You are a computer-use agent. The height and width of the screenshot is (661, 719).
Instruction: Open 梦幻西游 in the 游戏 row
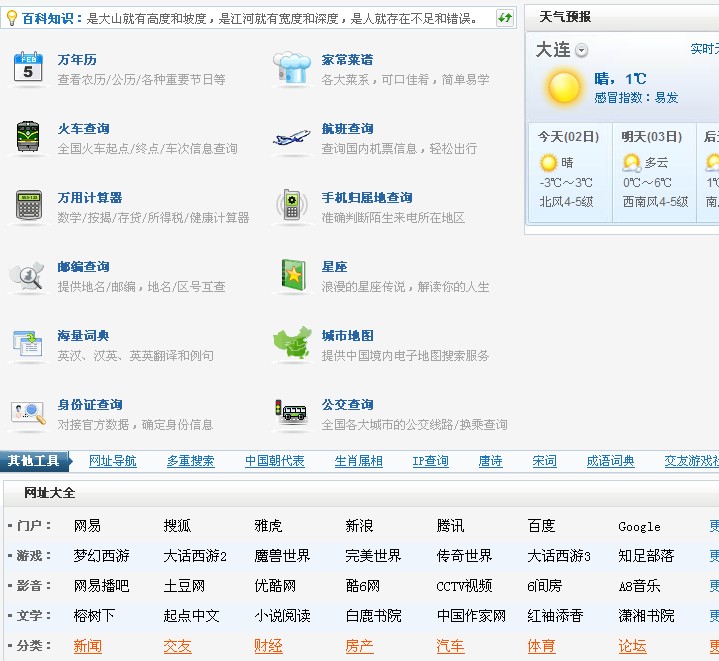click(x=101, y=556)
